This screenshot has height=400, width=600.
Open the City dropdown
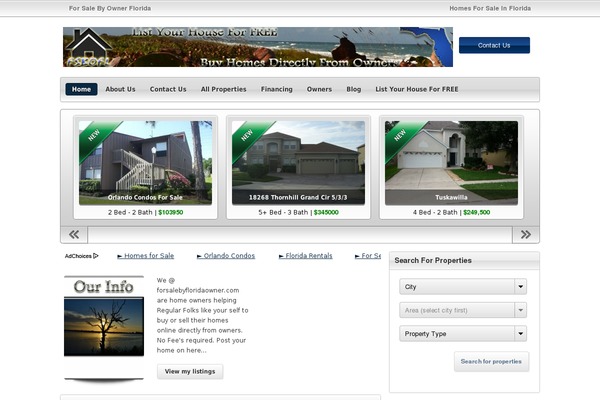click(x=463, y=287)
